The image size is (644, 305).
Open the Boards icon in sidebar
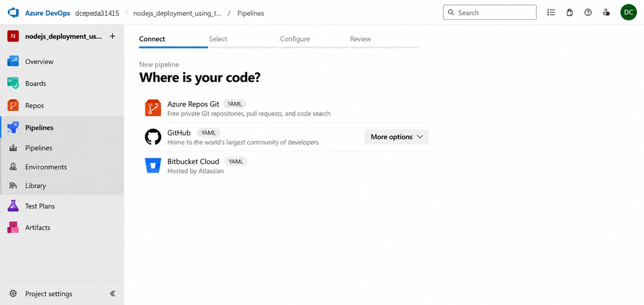[13, 83]
